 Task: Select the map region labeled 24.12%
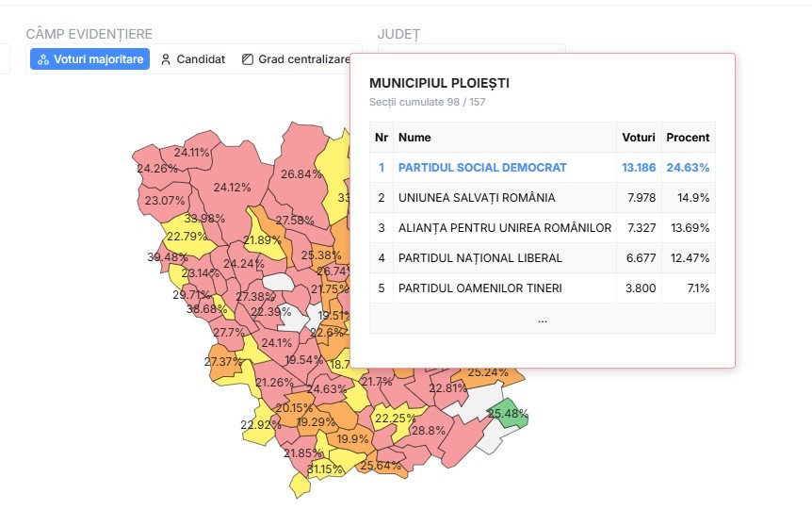coord(232,187)
